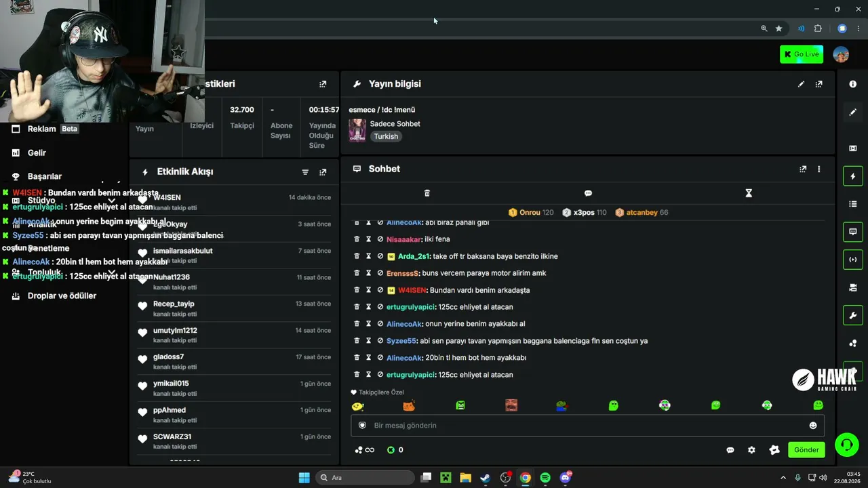The width and height of the screenshot is (868, 488).
Task: Click username Syzee55 in chat
Action: 401,341
